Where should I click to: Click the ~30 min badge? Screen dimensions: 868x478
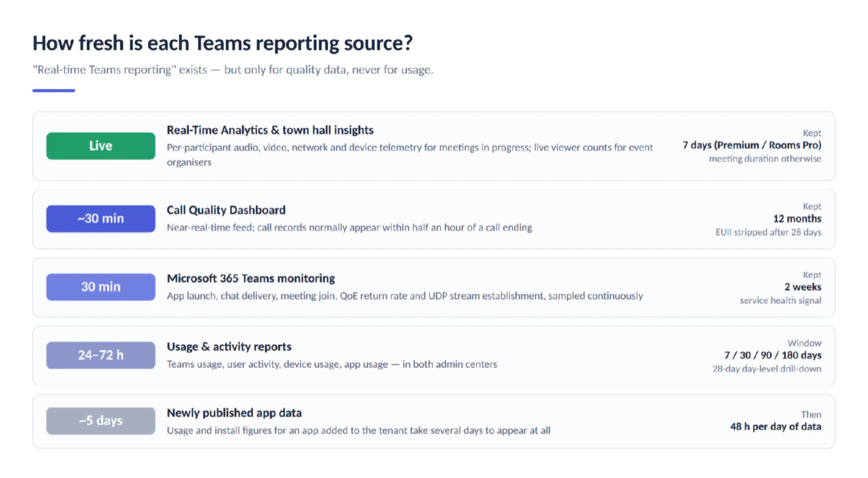coord(100,219)
